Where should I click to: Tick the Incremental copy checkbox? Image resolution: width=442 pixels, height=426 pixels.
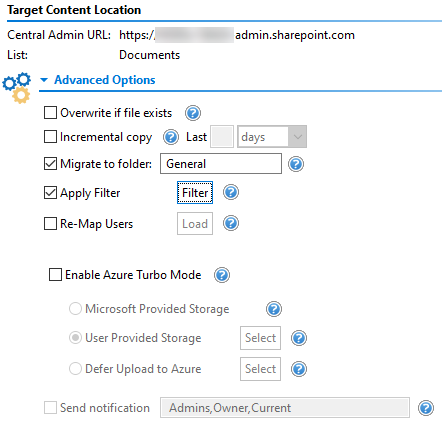pos(50,137)
